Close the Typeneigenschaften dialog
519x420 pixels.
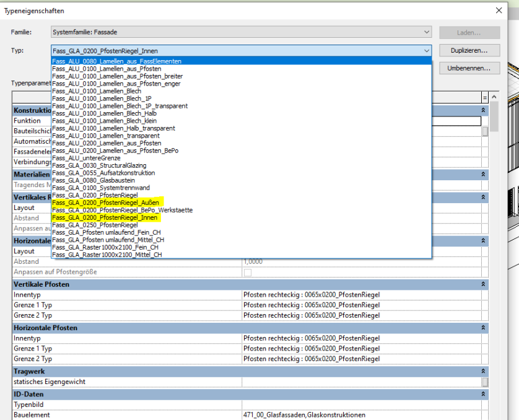[x=499, y=11]
